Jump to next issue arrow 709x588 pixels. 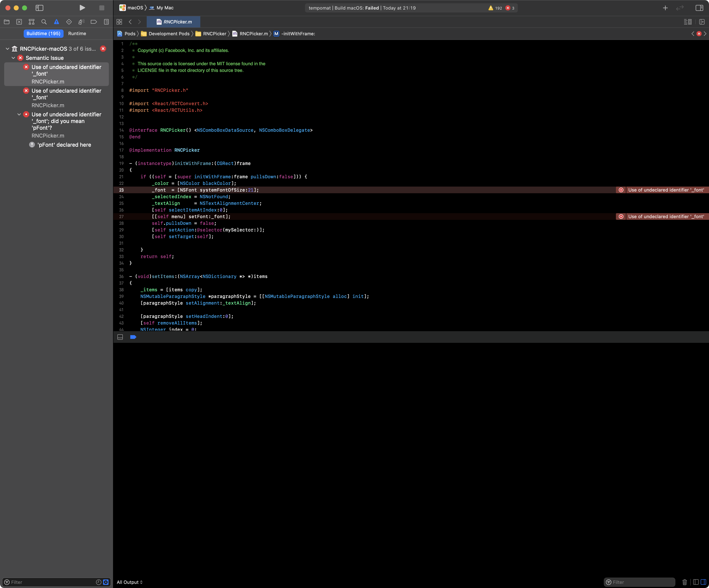click(705, 34)
